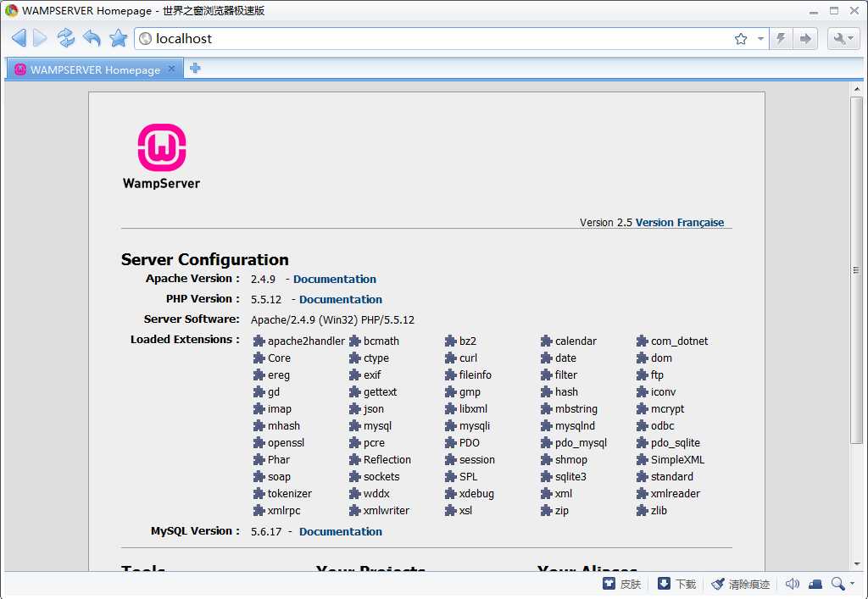Select the text 'mcrypt' in extensions
The height and width of the screenshot is (599, 868).
pos(668,409)
